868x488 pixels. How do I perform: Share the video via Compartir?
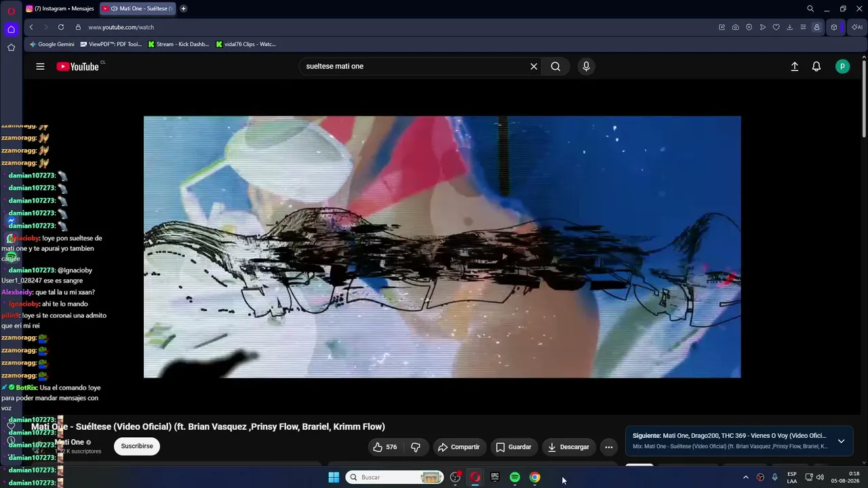(458, 447)
